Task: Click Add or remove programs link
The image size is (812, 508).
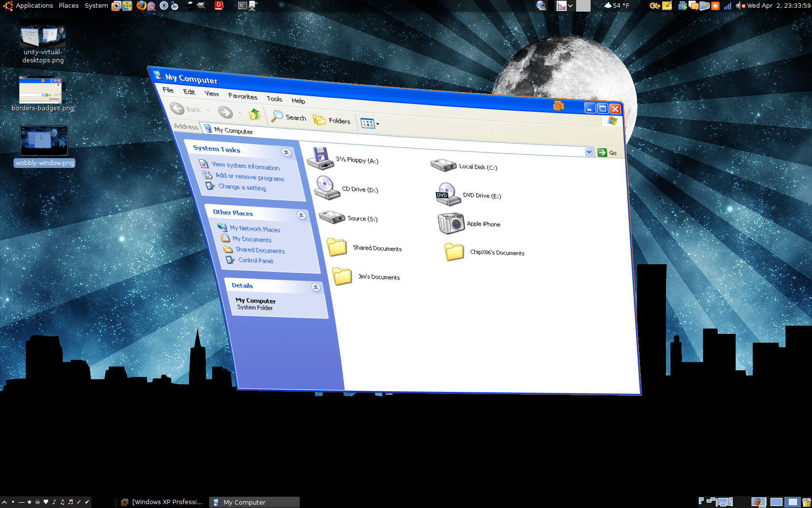Action: pos(250,177)
